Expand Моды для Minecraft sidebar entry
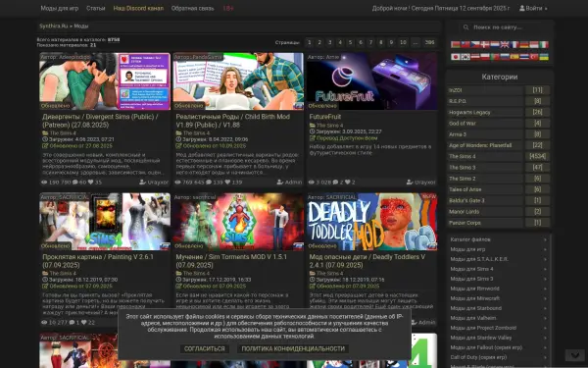This screenshot has width=588, height=368. [499, 298]
